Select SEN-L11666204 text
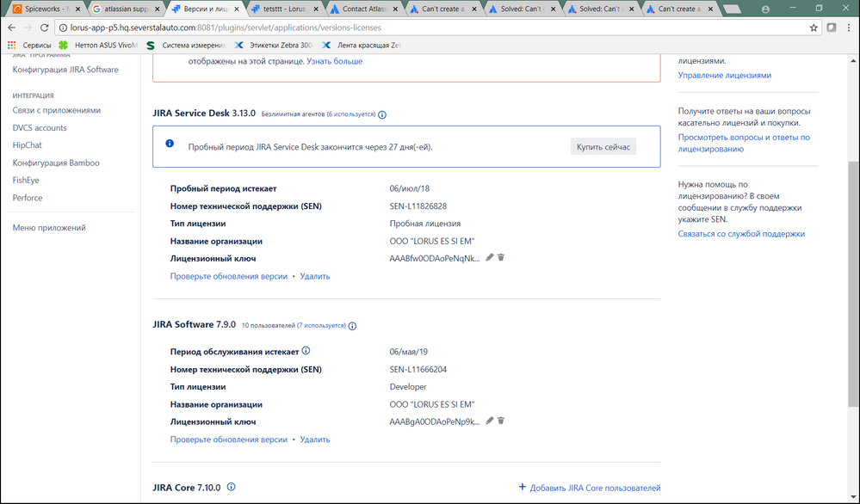Screen dimensions: 860x504 [418, 370]
